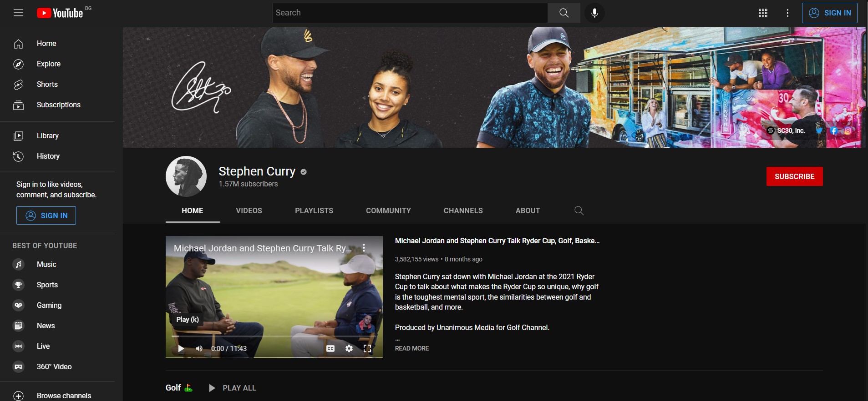Enter full screen on video player

point(367,349)
